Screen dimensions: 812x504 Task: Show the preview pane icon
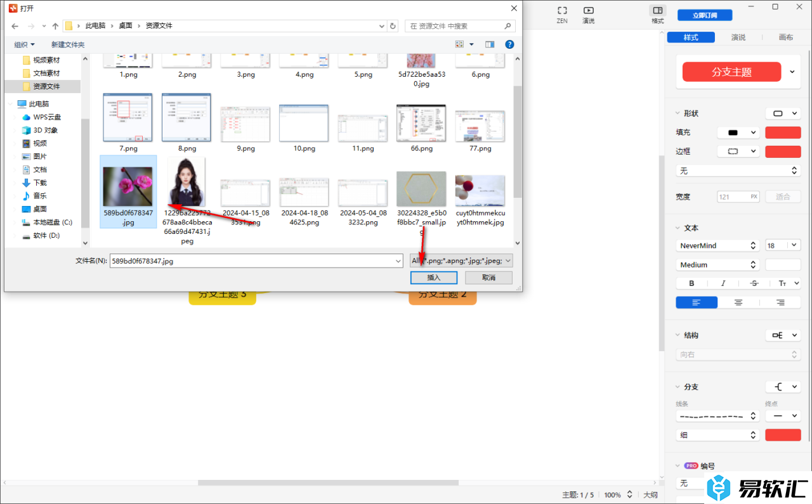(x=490, y=44)
